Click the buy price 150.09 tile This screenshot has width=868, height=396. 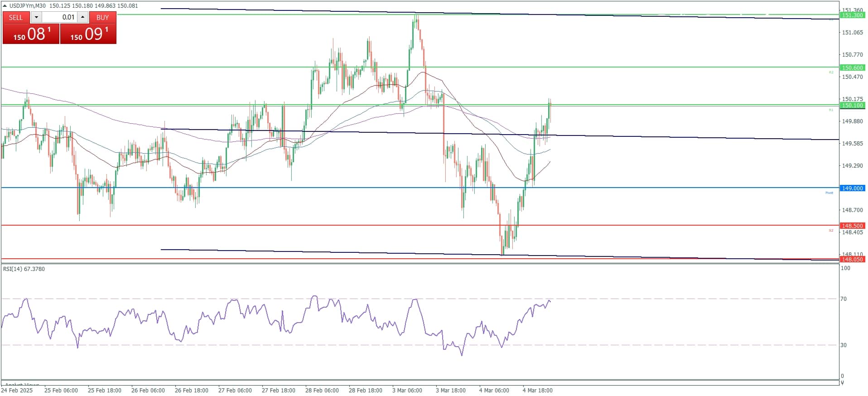(88, 34)
